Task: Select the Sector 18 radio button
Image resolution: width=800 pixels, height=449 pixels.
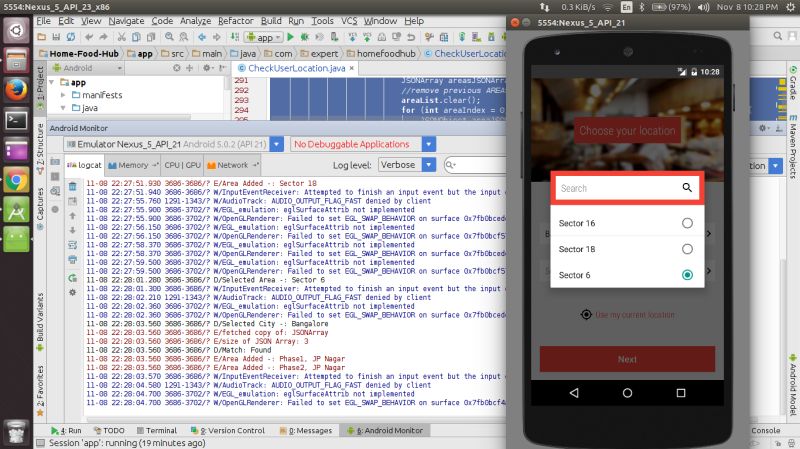Action: pyautogui.click(x=687, y=249)
